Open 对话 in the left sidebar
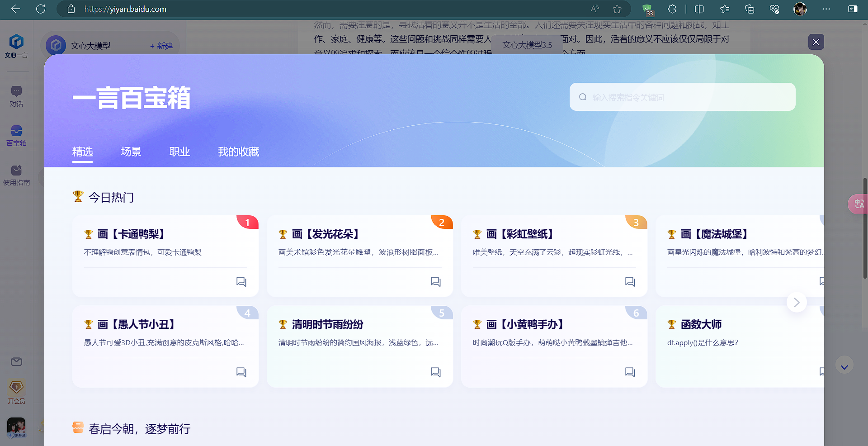 point(16,97)
